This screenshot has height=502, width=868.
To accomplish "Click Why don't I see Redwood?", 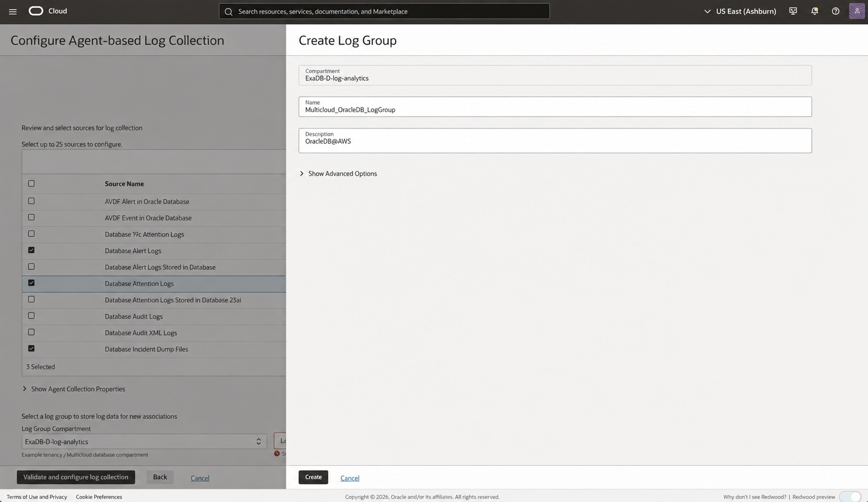I will 754,497.
